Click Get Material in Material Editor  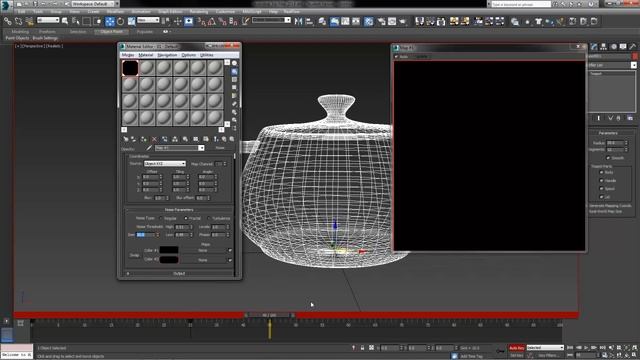126,139
